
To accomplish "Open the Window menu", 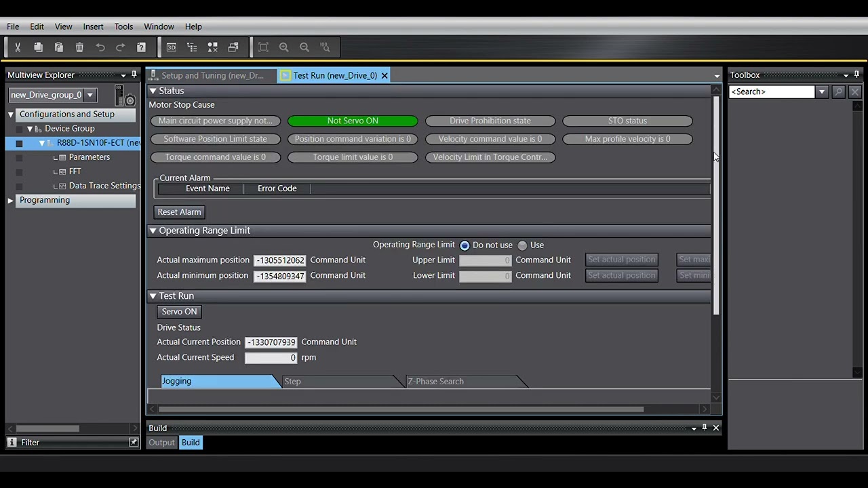I will (159, 26).
